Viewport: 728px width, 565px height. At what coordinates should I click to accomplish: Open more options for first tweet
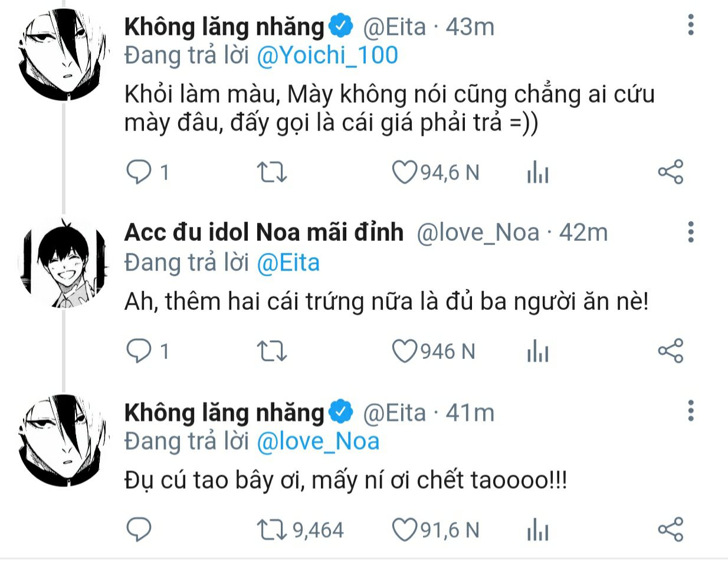[x=691, y=25]
